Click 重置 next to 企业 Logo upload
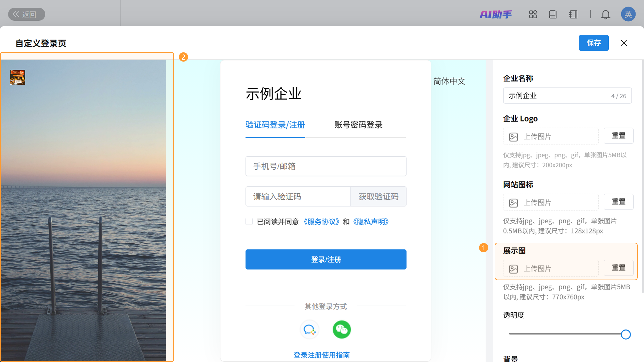This screenshot has width=644, height=362. [x=619, y=136]
